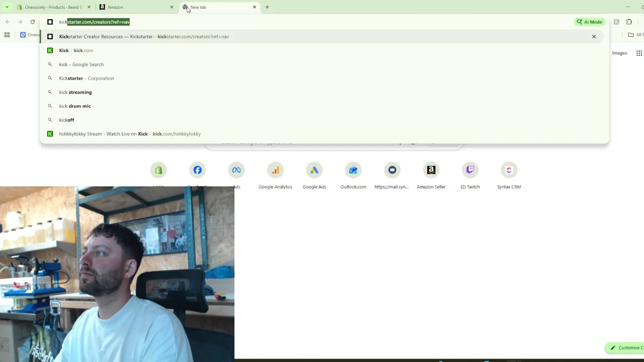Click the Customise Chrome button
Image resolution: width=644 pixels, height=362 pixels.
click(x=625, y=347)
